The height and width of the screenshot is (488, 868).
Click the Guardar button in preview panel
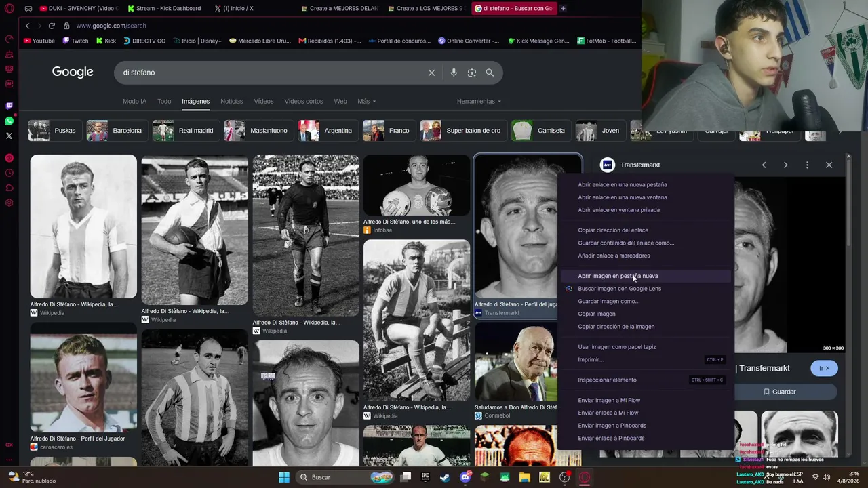click(779, 392)
